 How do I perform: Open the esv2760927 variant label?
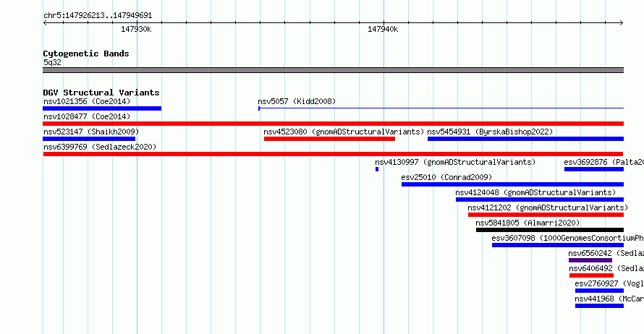(x=609, y=283)
